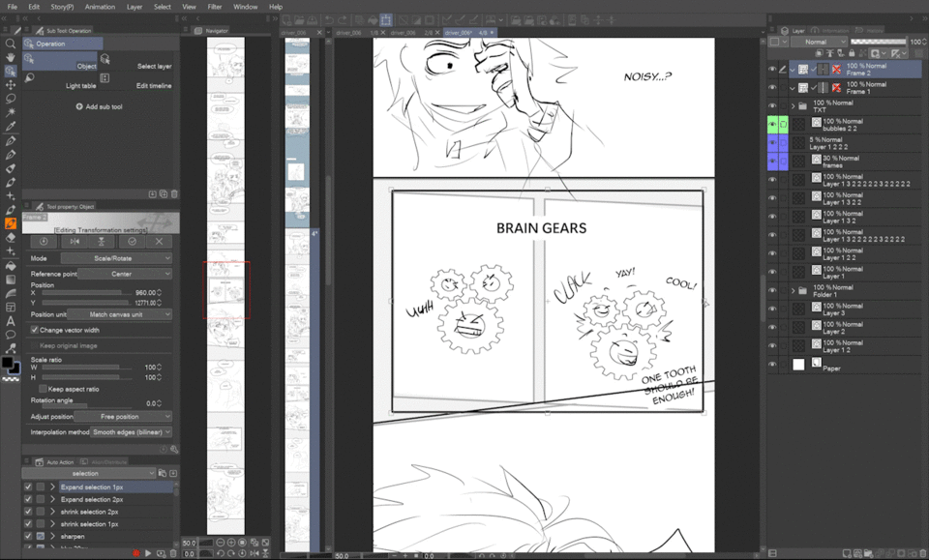Screen dimensions: 929x560
Task: Open the Mode Scale/Rotate dropdown
Action: pyautogui.click(x=117, y=258)
